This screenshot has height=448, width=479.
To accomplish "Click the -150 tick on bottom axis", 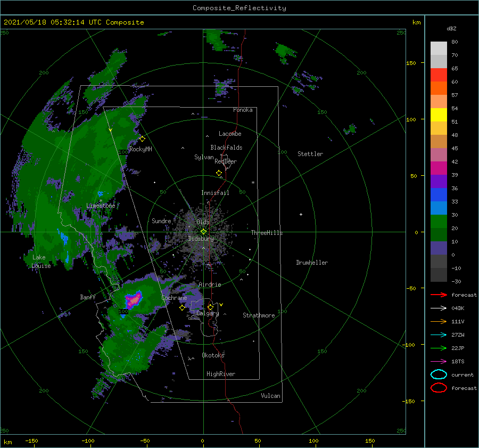I will (x=31, y=441).
